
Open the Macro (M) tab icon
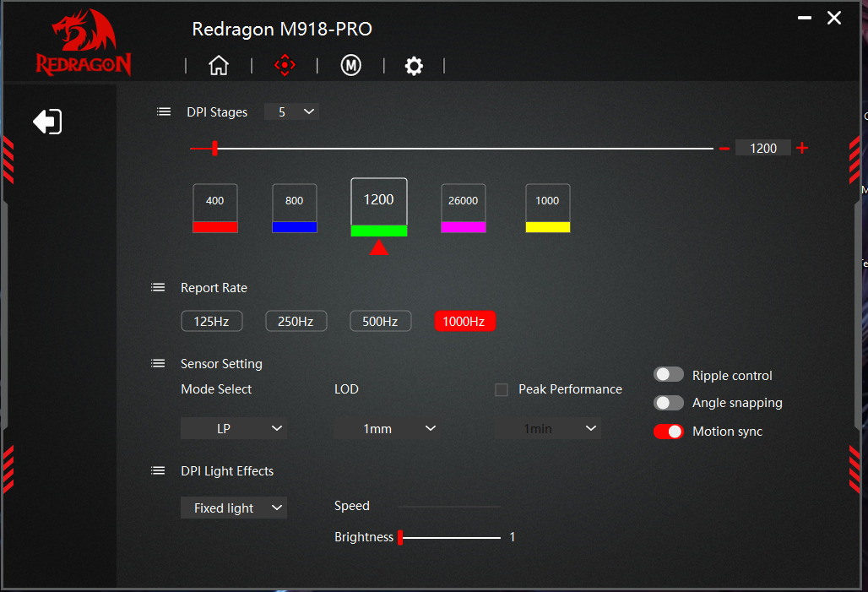point(351,65)
